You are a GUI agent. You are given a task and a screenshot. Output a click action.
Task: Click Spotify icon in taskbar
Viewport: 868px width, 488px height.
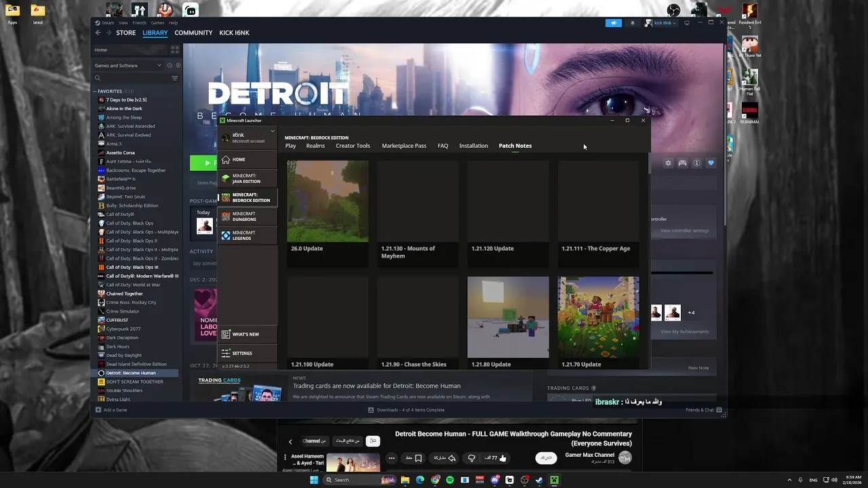pyautogui.click(x=450, y=480)
